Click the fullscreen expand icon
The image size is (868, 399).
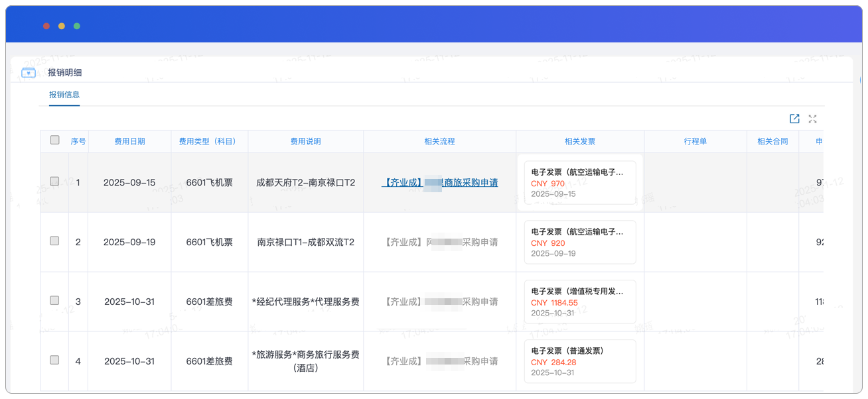(812, 119)
